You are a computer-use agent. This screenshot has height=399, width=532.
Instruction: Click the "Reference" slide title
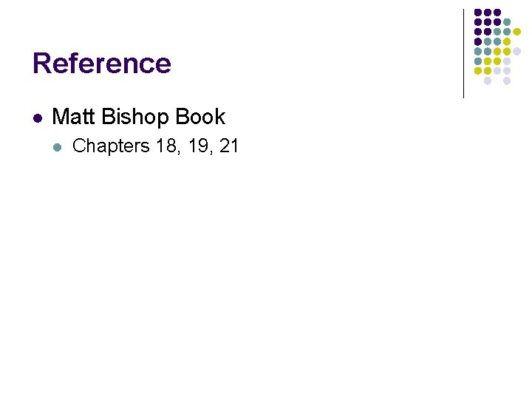(x=102, y=64)
